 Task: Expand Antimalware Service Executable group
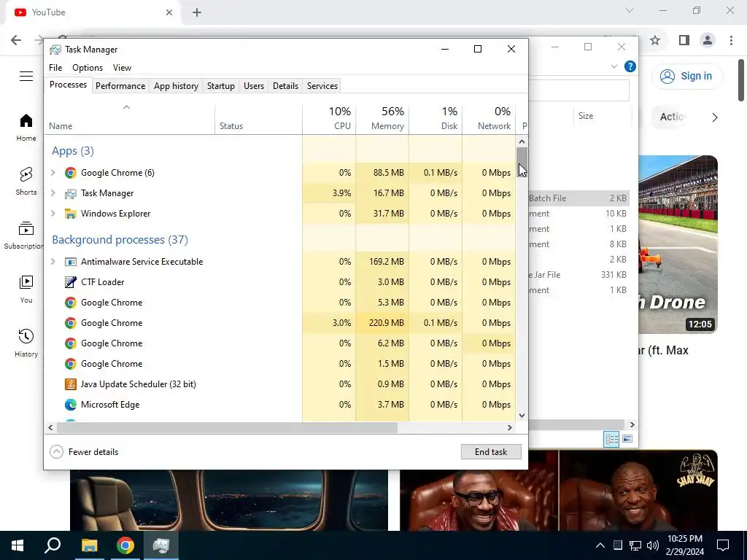(53, 262)
